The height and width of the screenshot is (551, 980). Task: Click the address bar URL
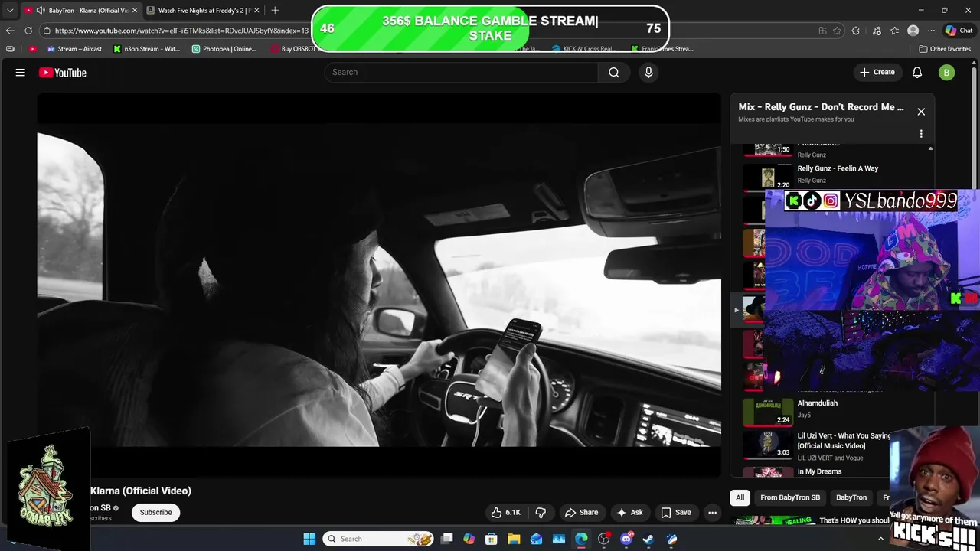click(181, 31)
